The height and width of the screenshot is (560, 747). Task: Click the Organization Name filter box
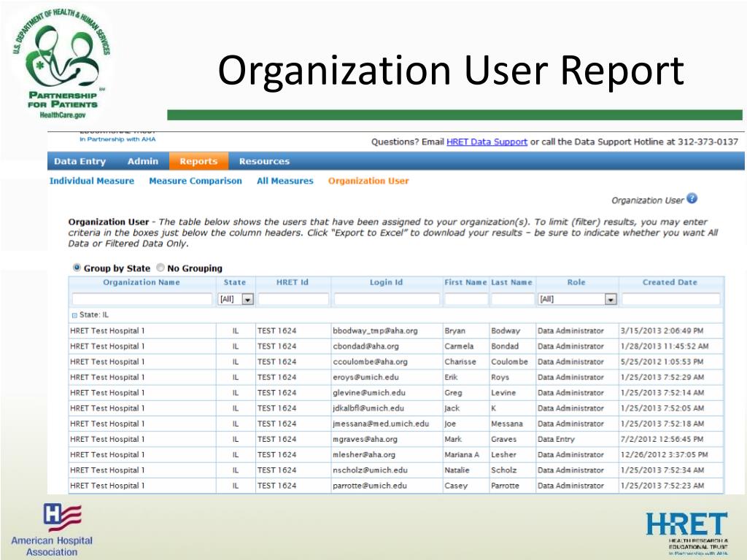coord(142,299)
